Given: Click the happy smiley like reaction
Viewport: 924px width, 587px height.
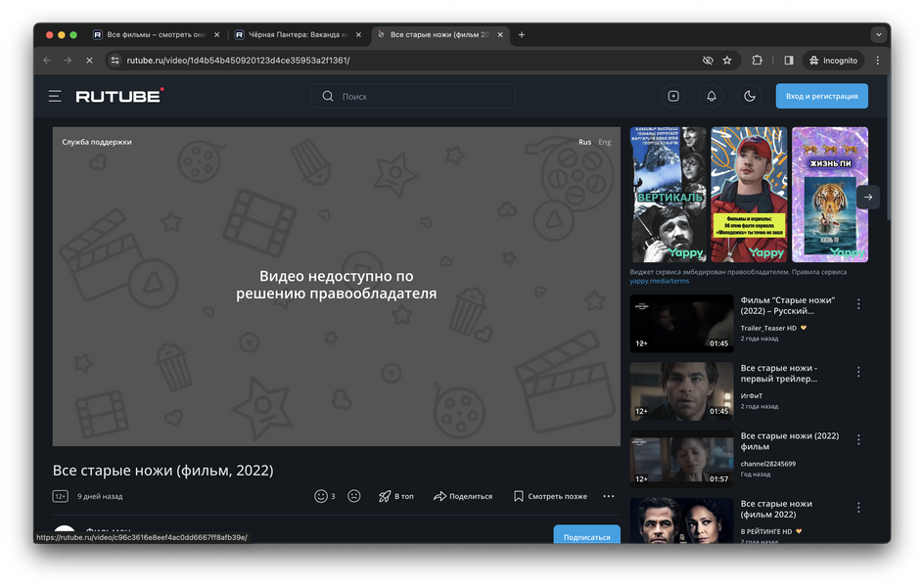Looking at the screenshot, I should pos(321,496).
